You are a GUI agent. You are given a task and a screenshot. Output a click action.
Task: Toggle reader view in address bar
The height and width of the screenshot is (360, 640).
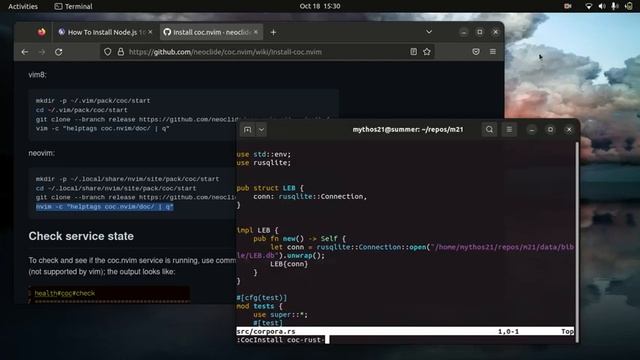coord(413,51)
